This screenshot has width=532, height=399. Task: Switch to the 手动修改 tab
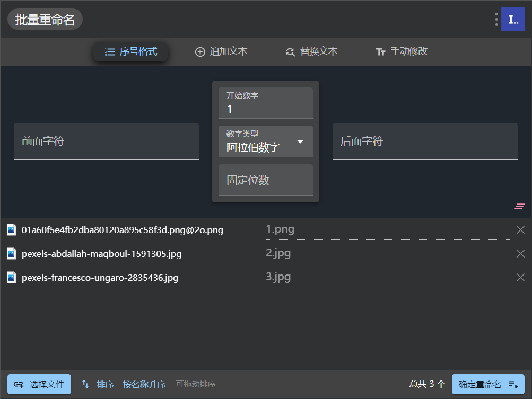coord(402,51)
